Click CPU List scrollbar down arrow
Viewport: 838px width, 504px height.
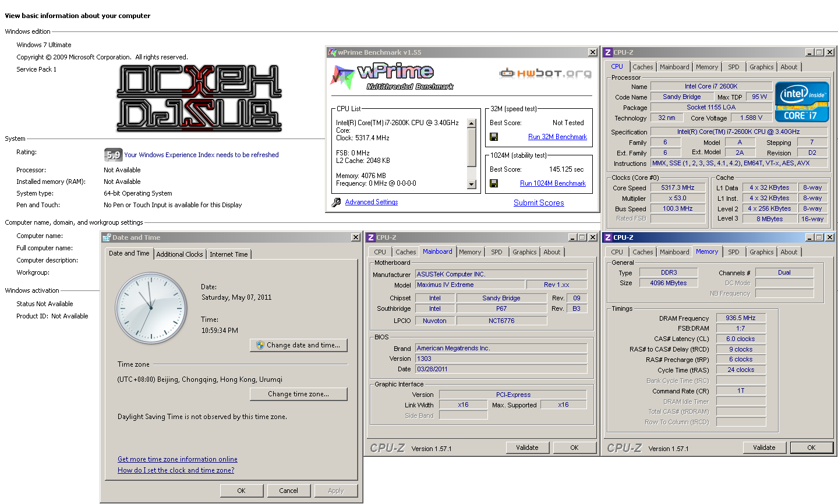[472, 184]
